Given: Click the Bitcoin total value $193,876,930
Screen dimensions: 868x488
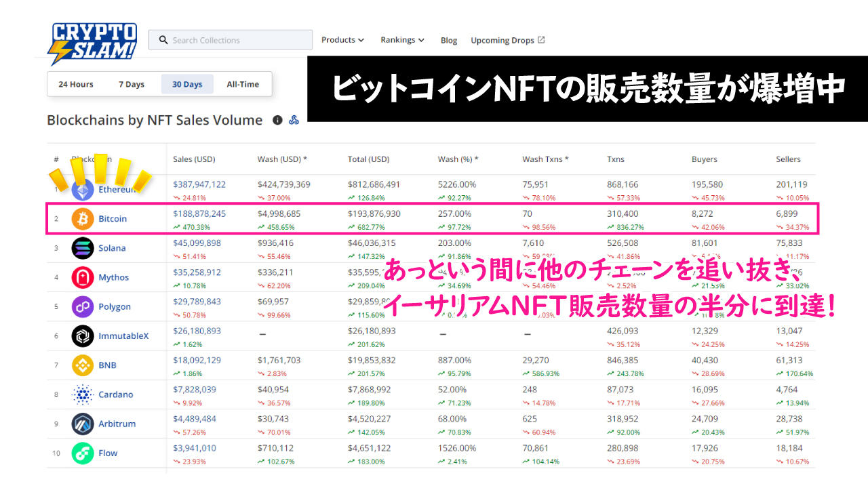Looking at the screenshot, I should [x=374, y=213].
